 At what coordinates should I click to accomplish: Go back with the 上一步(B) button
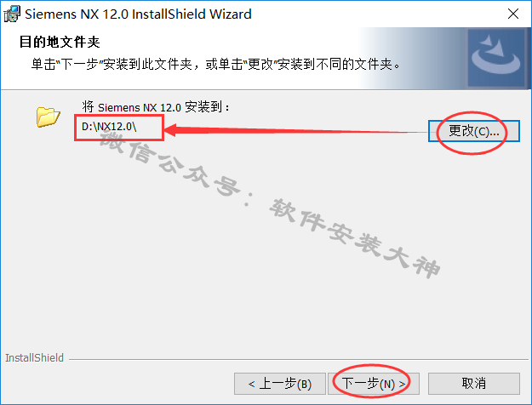(x=280, y=384)
